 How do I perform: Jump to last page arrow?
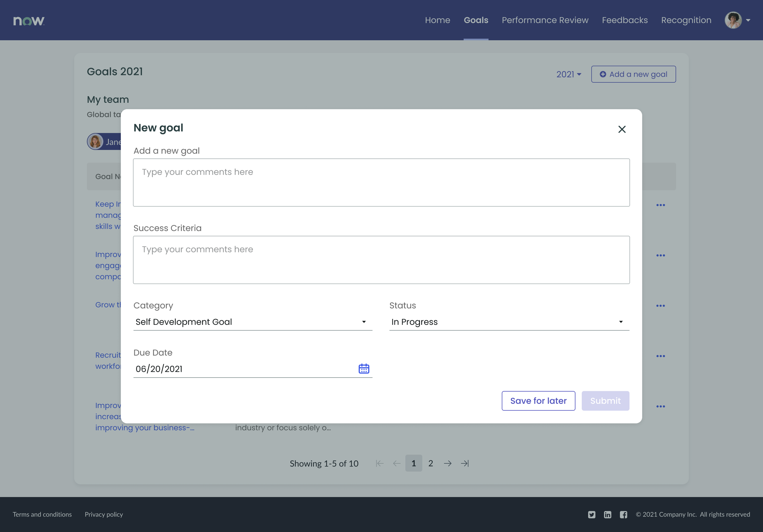[x=465, y=463]
